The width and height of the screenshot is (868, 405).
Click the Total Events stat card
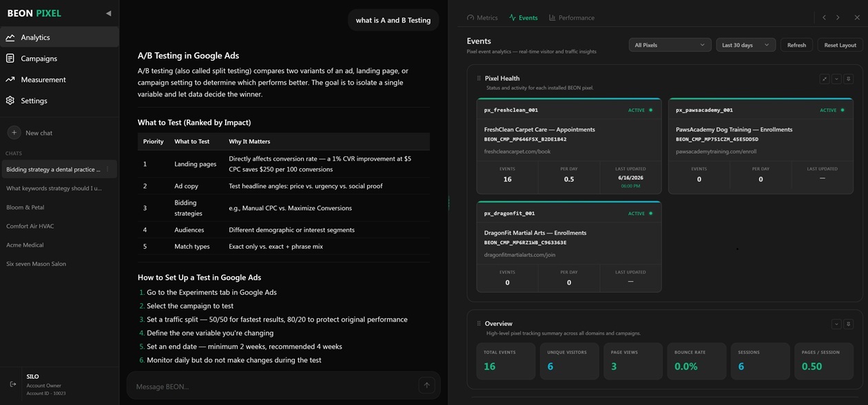[x=506, y=361]
